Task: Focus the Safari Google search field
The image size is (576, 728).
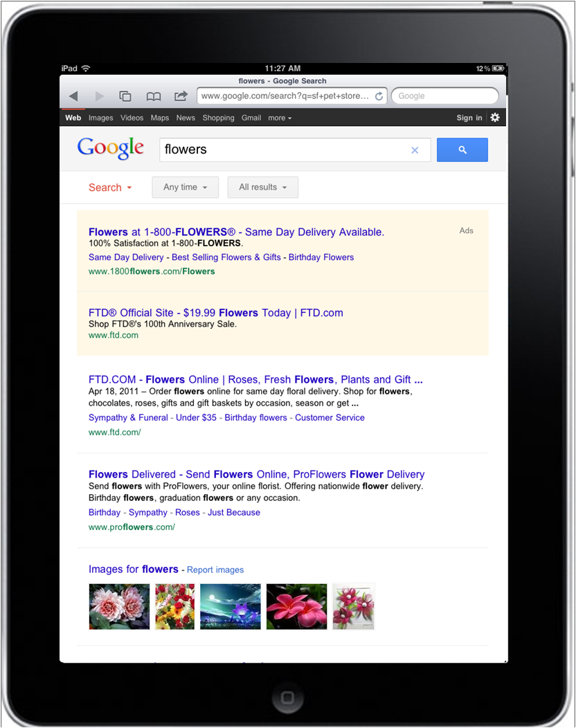Action: point(445,96)
